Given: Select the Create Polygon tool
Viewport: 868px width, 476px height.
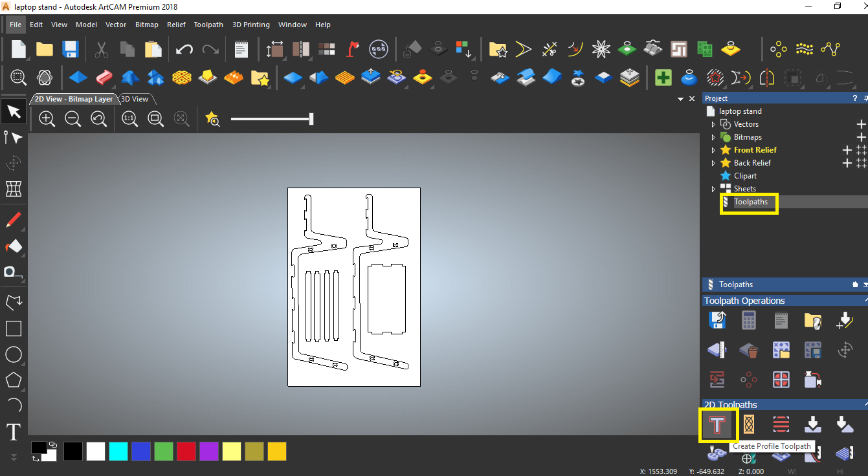Looking at the screenshot, I should pos(13,380).
